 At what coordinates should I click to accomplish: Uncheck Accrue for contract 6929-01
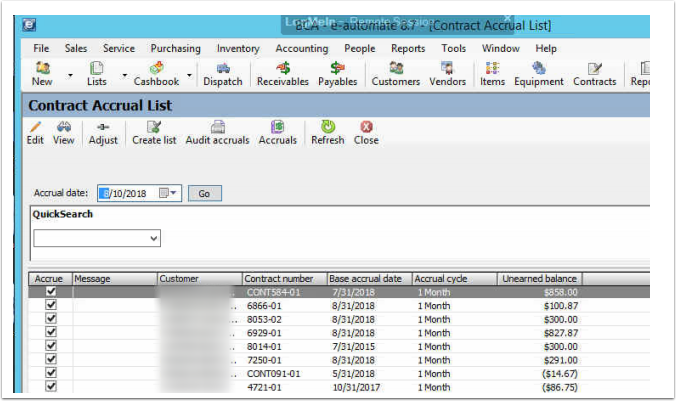(51, 332)
